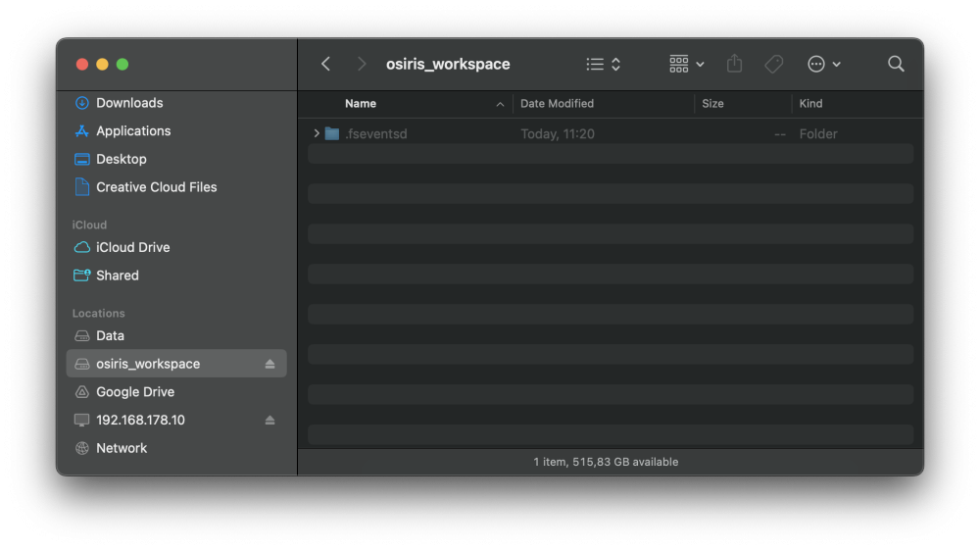Go to iCloud Drive
The image size is (980, 550).
(x=132, y=247)
